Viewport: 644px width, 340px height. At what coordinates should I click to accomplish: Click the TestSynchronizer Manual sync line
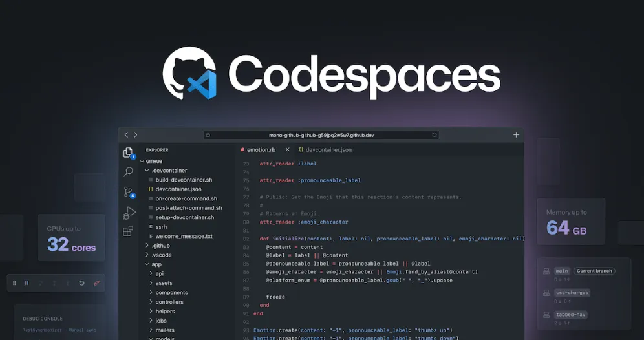pos(59,330)
